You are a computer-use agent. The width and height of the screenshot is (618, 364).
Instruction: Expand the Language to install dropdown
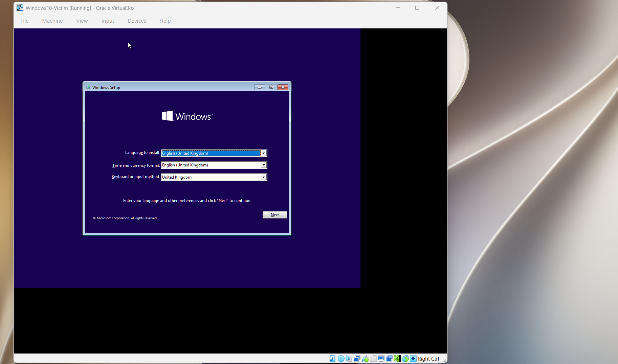coord(264,153)
